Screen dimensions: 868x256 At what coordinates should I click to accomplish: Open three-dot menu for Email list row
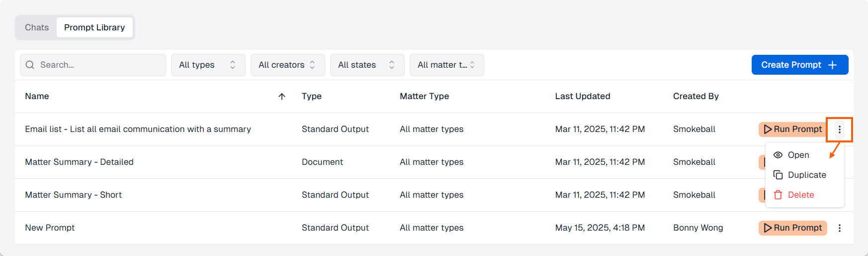pos(840,129)
